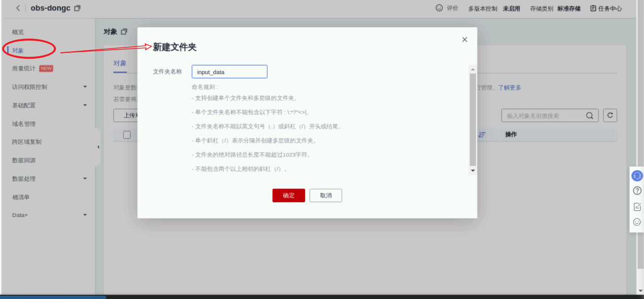Image resolution: width=644 pixels, height=299 pixels.
Task: Open 跨区域复制 in sidebar
Action: point(27,142)
